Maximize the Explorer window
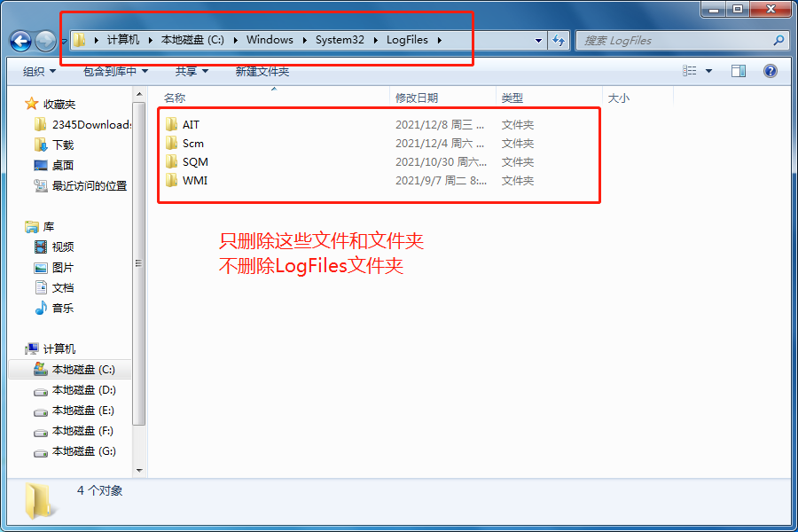 pos(738,9)
